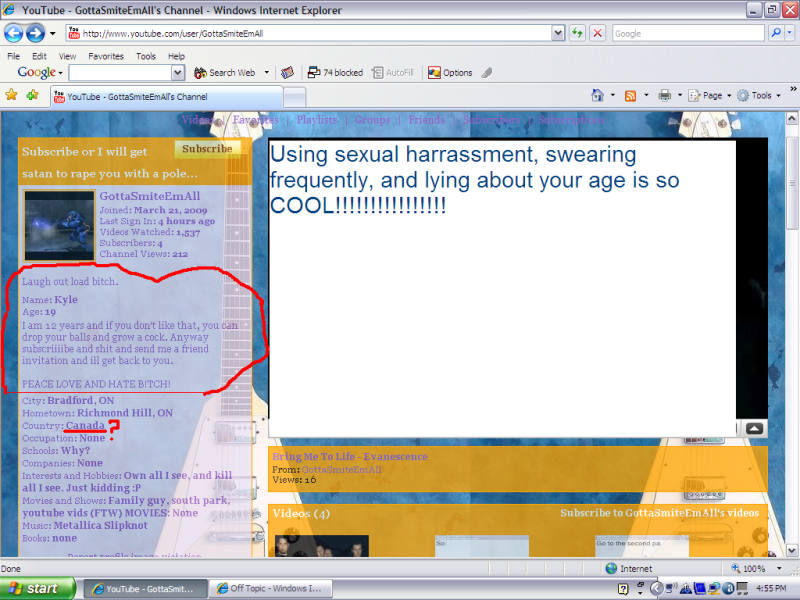Click the yellow Subscribe button

(x=207, y=149)
